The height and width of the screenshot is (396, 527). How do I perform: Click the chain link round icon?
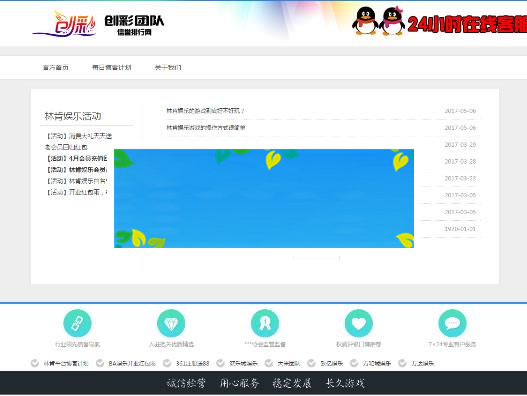[77, 323]
